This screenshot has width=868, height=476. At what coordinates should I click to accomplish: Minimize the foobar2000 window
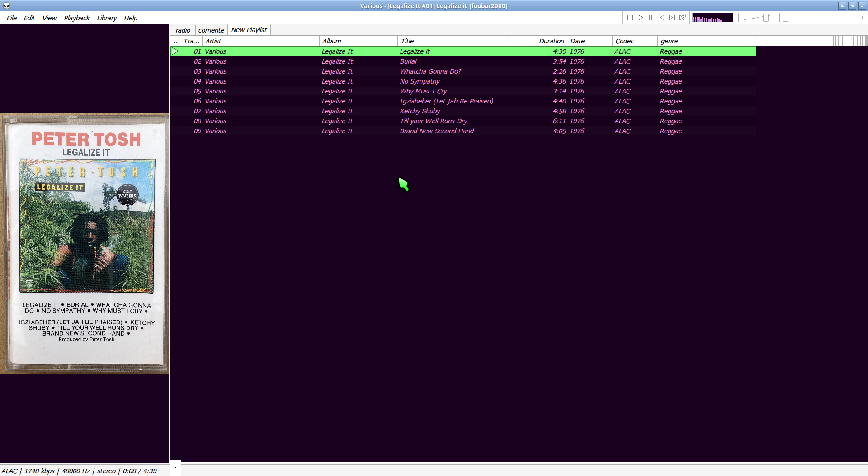click(x=862, y=6)
